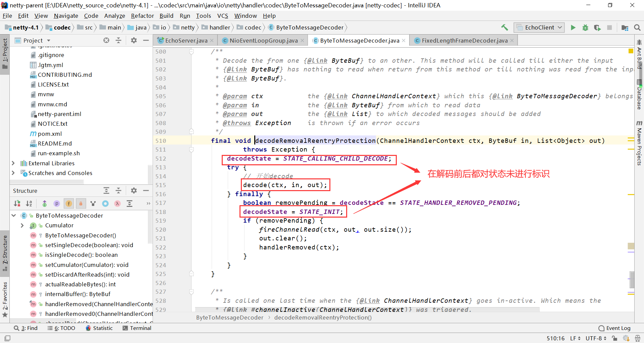The height and width of the screenshot is (343, 644).
Task: Show more Structure toolbar options chevron
Action: [x=148, y=203]
